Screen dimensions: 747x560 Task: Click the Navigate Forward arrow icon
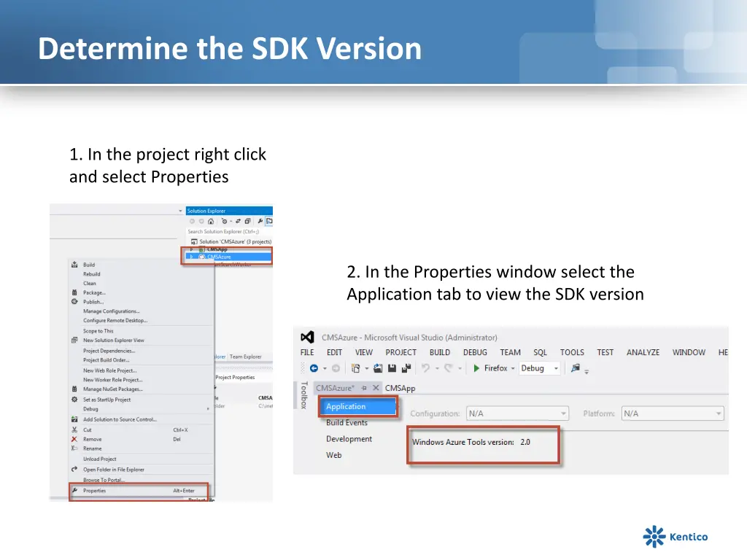coord(336,368)
